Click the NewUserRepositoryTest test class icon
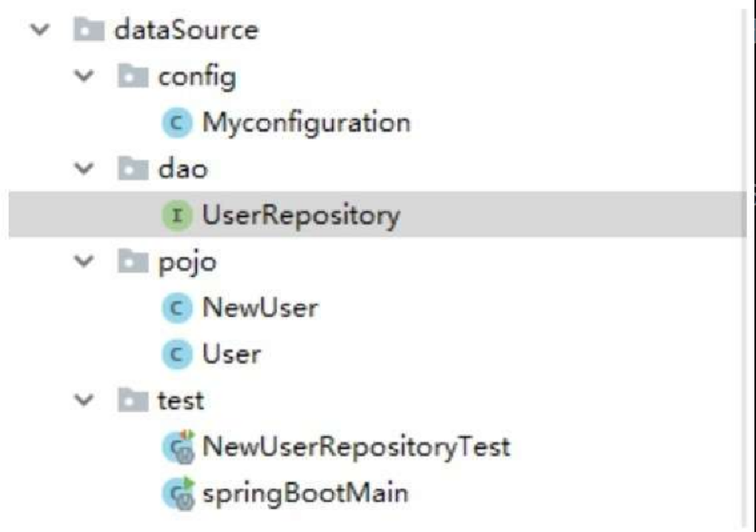 point(178,447)
